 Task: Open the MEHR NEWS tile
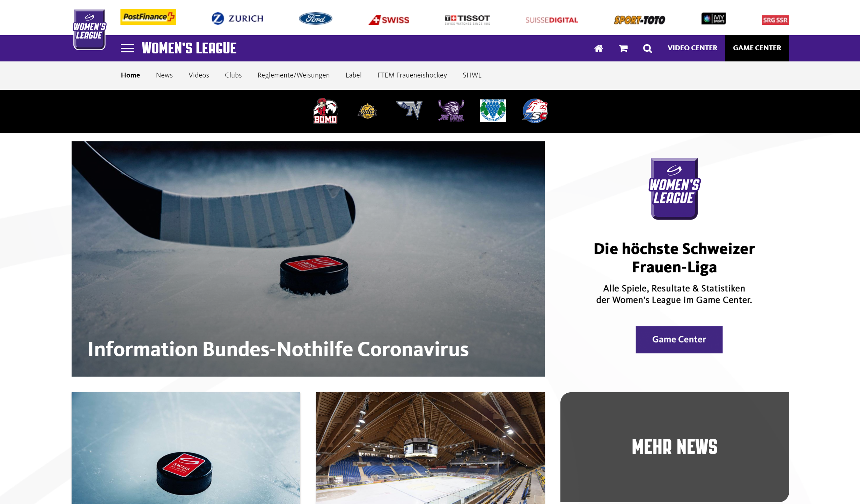(674, 447)
